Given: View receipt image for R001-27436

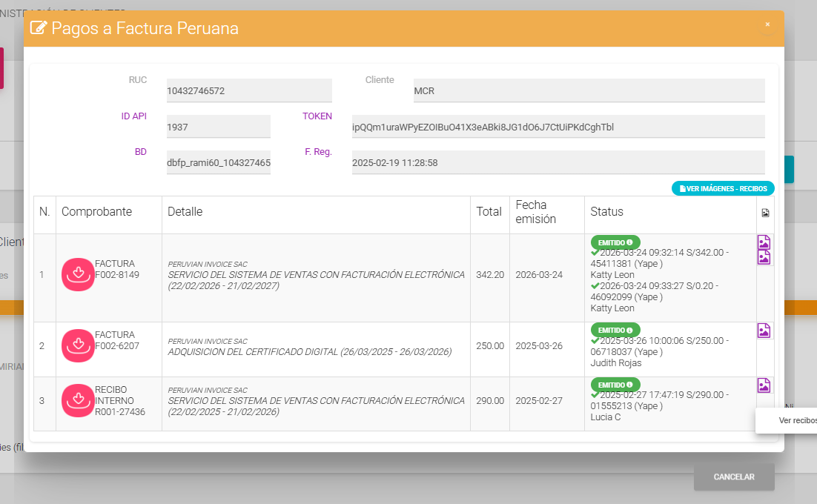Looking at the screenshot, I should point(764,385).
